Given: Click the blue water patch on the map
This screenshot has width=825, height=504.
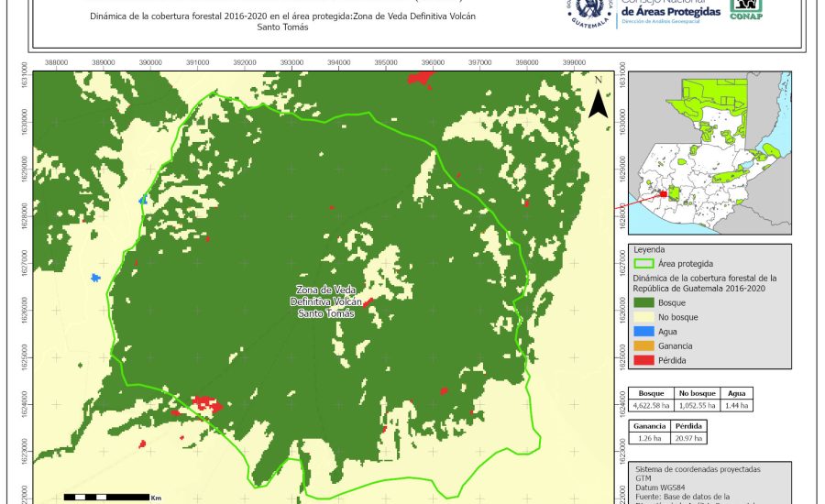Looking at the screenshot, I should pos(94,277).
